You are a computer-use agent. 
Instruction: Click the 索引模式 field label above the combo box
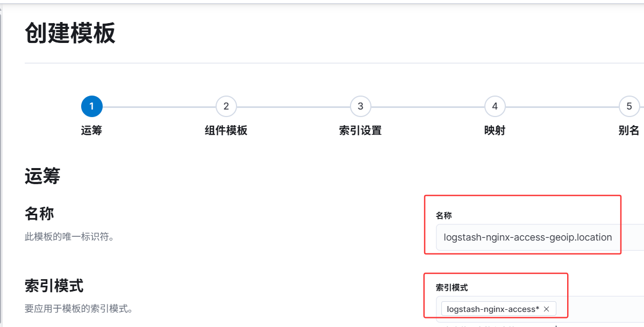[452, 288]
